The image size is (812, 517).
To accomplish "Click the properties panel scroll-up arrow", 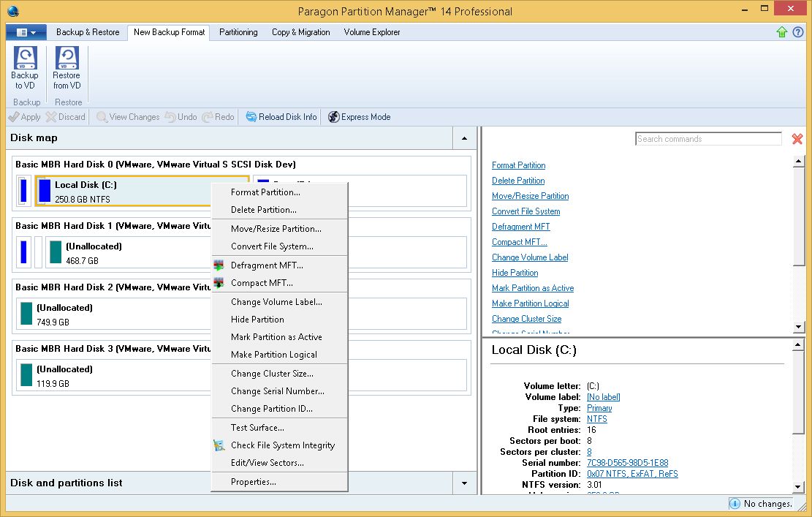I will pyautogui.click(x=798, y=344).
